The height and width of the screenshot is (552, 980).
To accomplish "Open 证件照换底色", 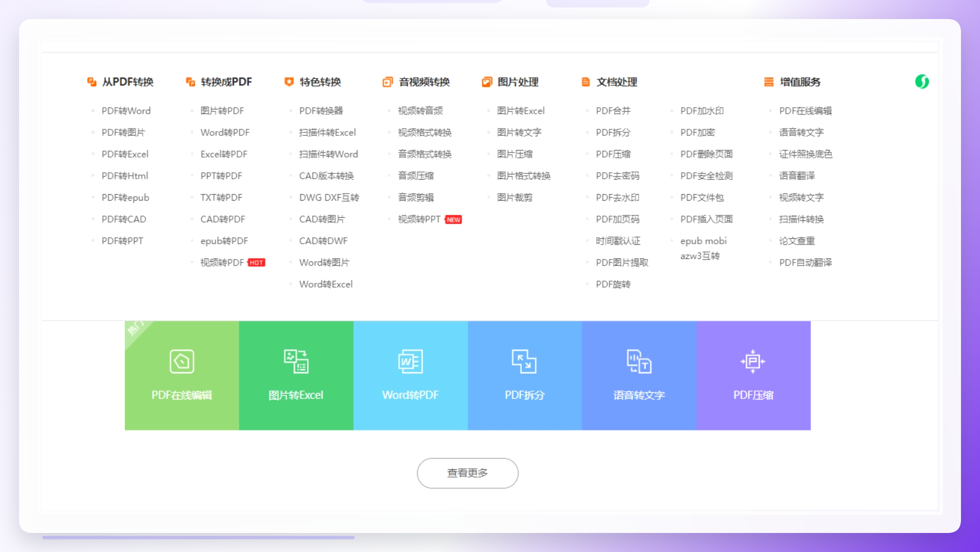I will tap(806, 154).
